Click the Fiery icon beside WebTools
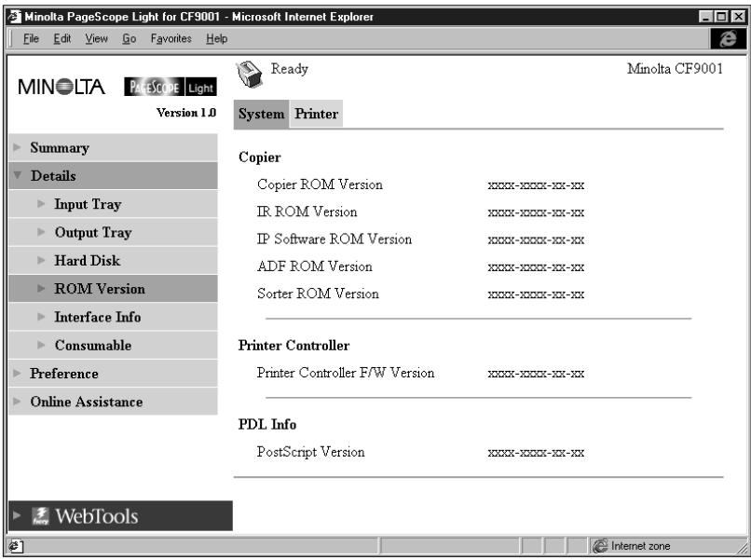This screenshot has height=560, width=751. [x=40, y=516]
